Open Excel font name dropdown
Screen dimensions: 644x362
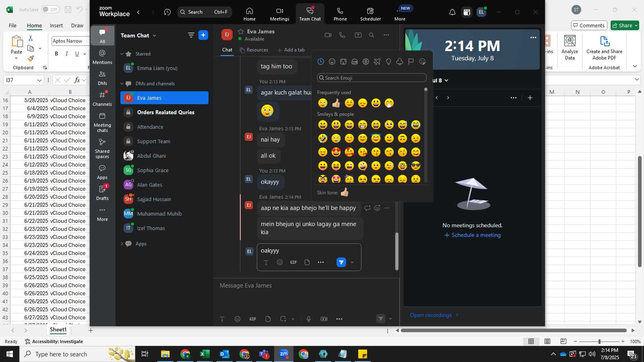[x=71, y=41]
